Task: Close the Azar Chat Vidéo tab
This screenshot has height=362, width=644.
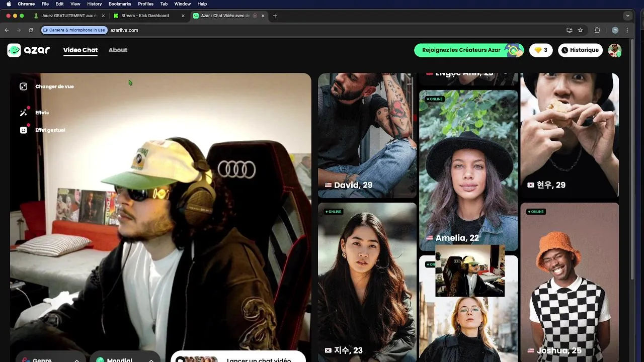Action: [x=263, y=16]
